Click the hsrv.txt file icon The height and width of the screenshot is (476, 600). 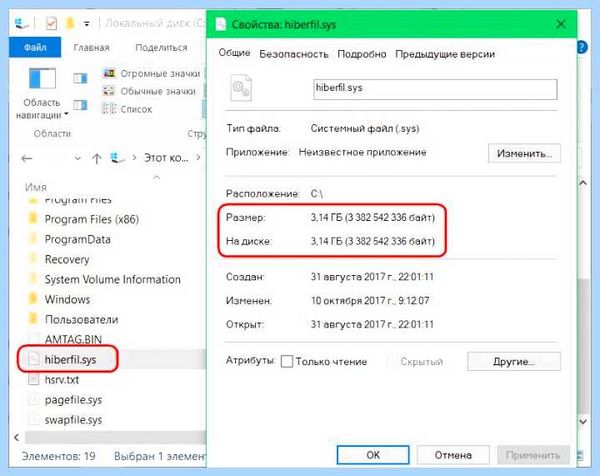[x=34, y=379]
